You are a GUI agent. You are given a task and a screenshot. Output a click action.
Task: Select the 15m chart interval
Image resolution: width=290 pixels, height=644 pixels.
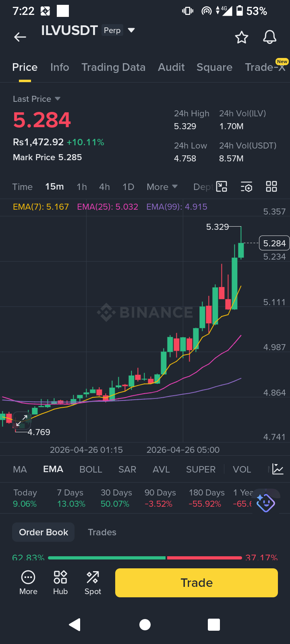(54, 187)
